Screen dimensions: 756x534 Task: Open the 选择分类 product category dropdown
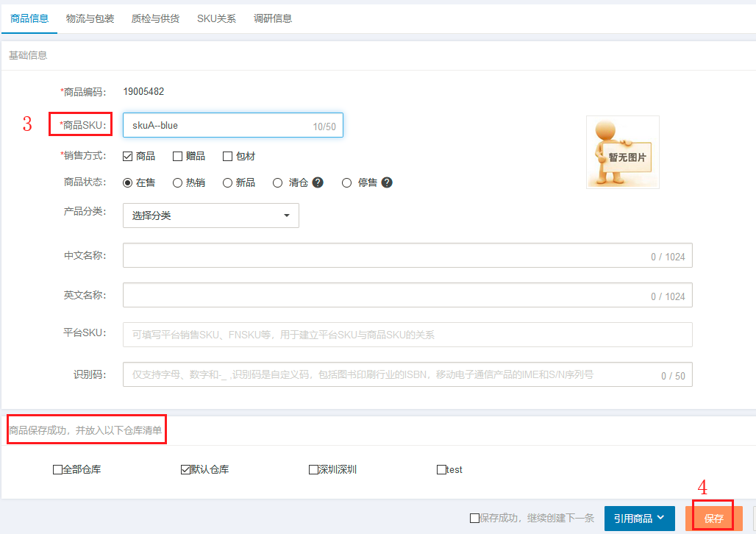[x=211, y=216]
